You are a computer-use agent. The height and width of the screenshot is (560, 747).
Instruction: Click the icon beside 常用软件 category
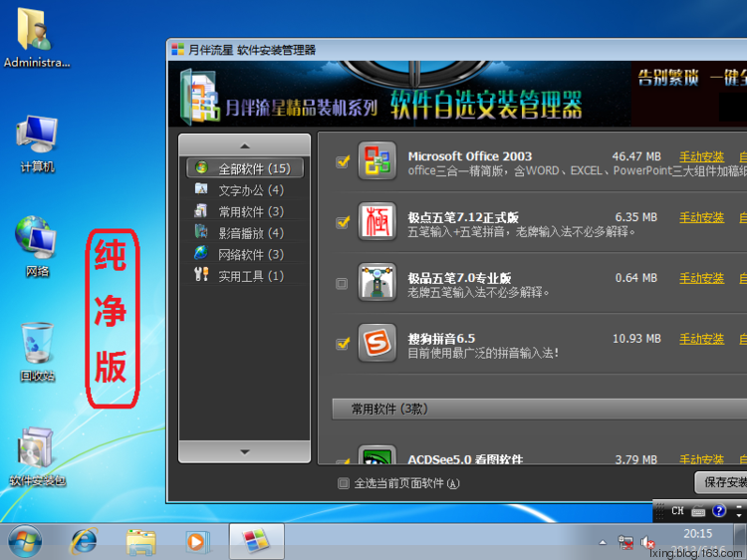(x=201, y=210)
